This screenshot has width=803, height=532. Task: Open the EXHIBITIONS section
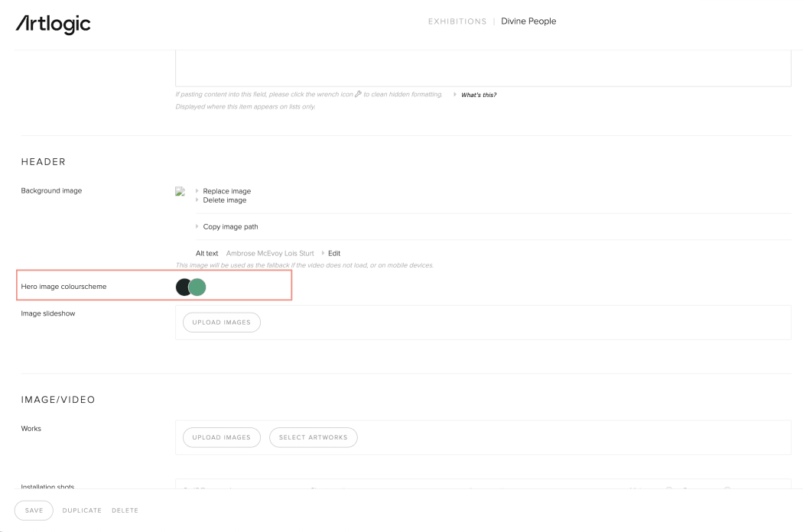pyautogui.click(x=457, y=21)
